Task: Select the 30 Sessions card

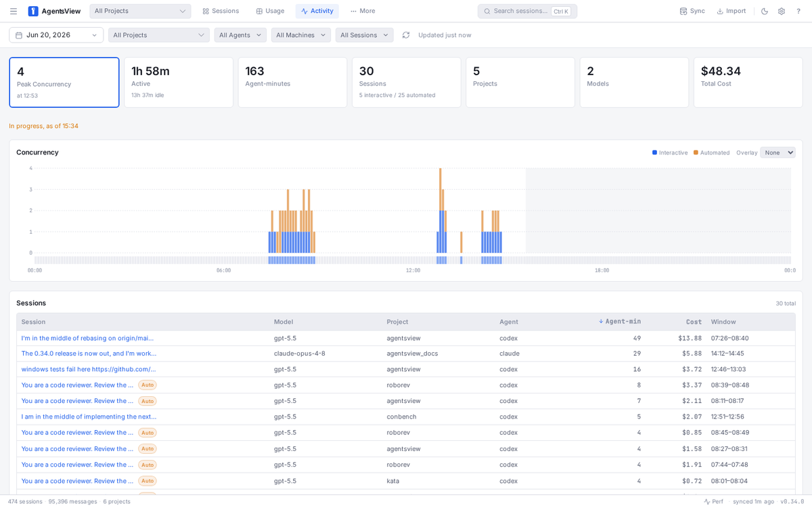Action: pyautogui.click(x=406, y=82)
